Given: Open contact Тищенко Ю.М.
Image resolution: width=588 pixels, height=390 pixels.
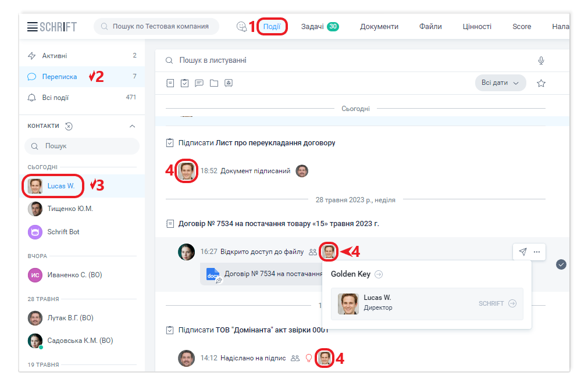Looking at the screenshot, I should pyautogui.click(x=82, y=209).
